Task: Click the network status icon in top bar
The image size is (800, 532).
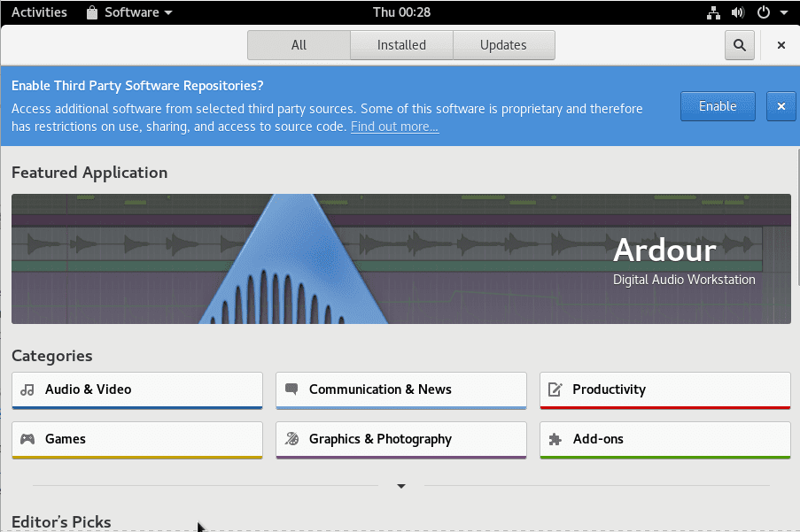Action: click(x=713, y=12)
